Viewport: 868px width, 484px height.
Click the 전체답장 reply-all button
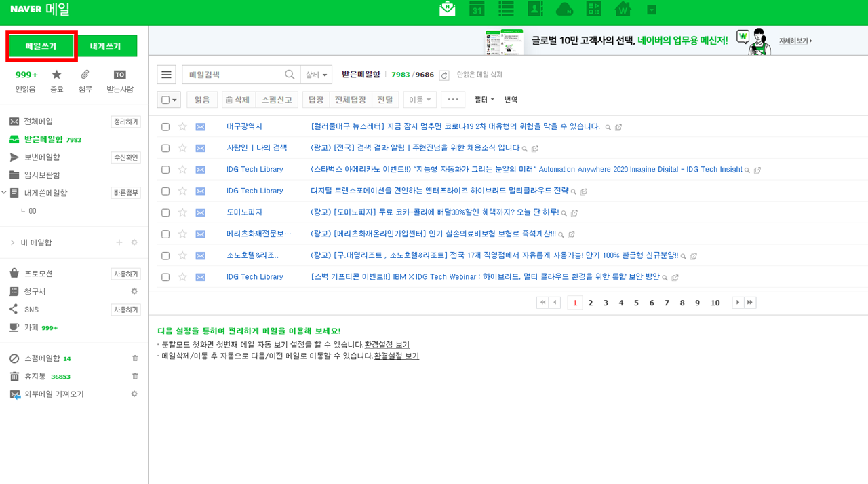350,100
